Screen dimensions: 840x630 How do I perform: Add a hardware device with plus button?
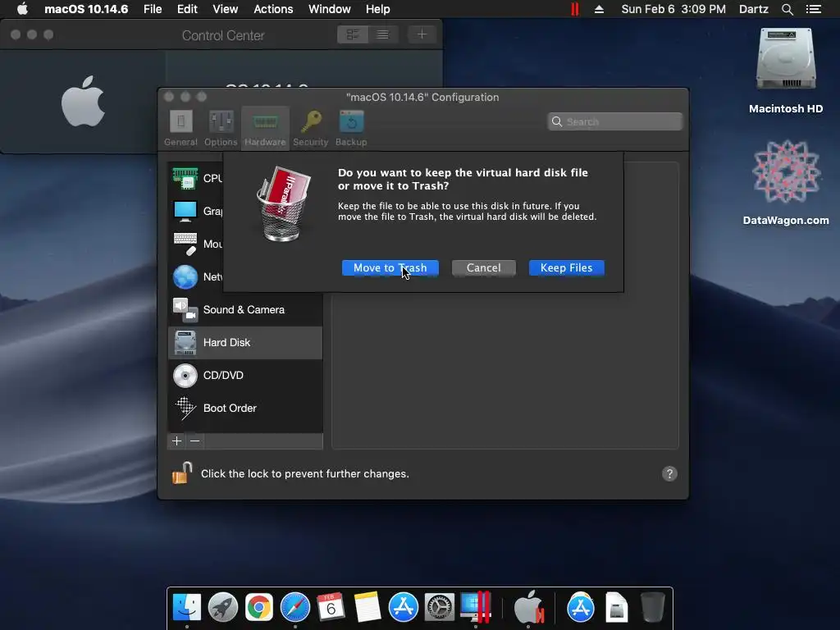pyautogui.click(x=177, y=441)
